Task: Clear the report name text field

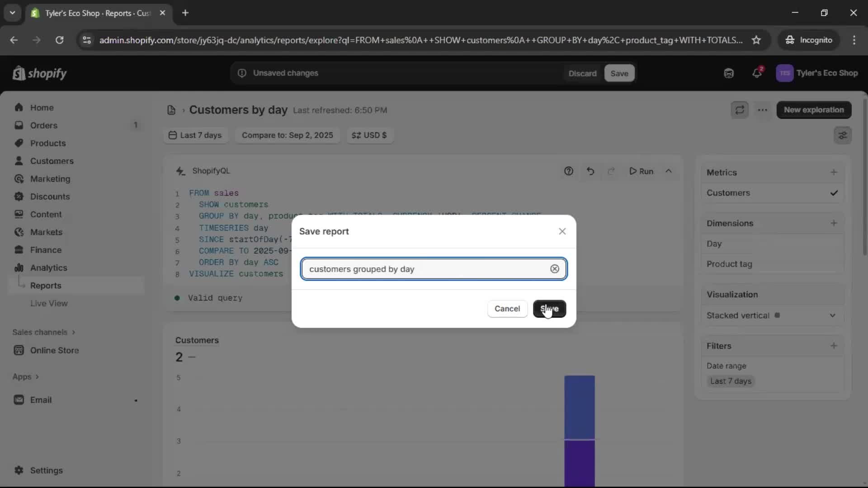Action: (x=554, y=269)
